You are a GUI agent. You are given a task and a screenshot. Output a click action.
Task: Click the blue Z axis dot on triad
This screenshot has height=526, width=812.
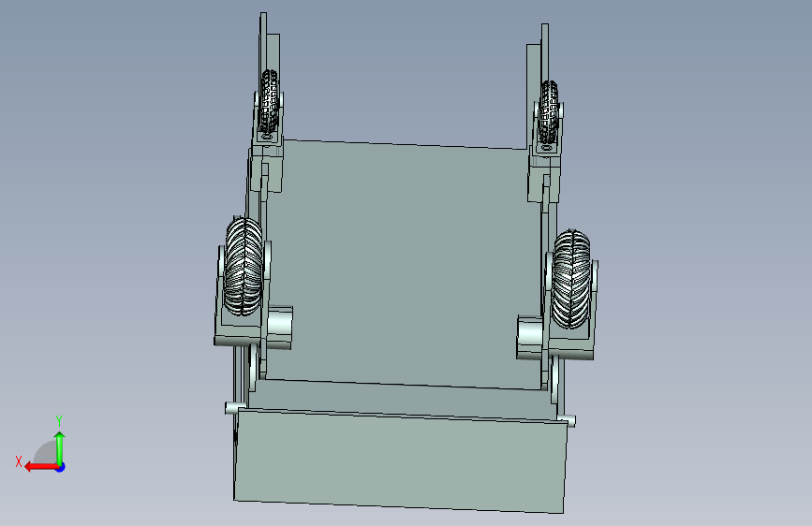(x=61, y=467)
